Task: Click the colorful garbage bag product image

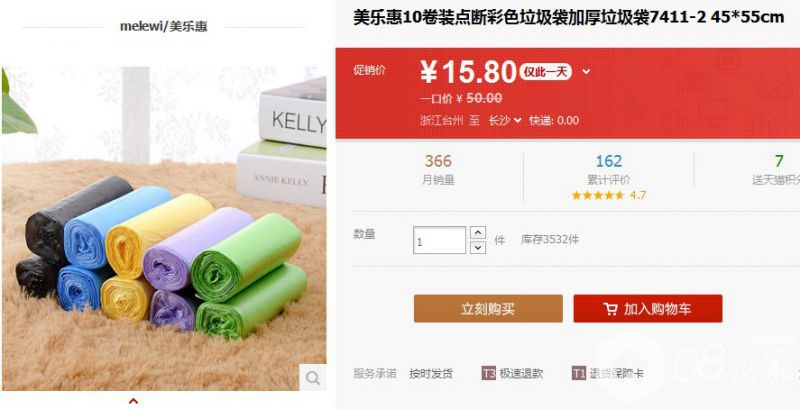Action: 164,228
